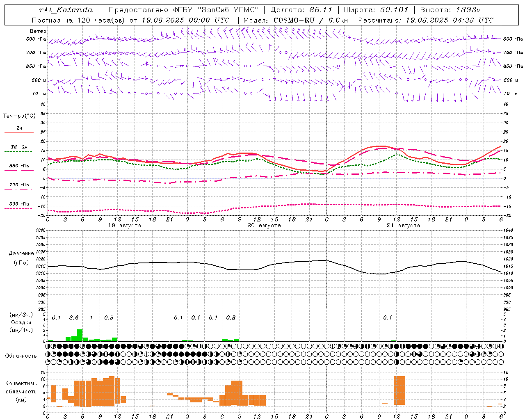Click the tallest green precipitation bar
525x420 pixels.
click(x=80, y=335)
